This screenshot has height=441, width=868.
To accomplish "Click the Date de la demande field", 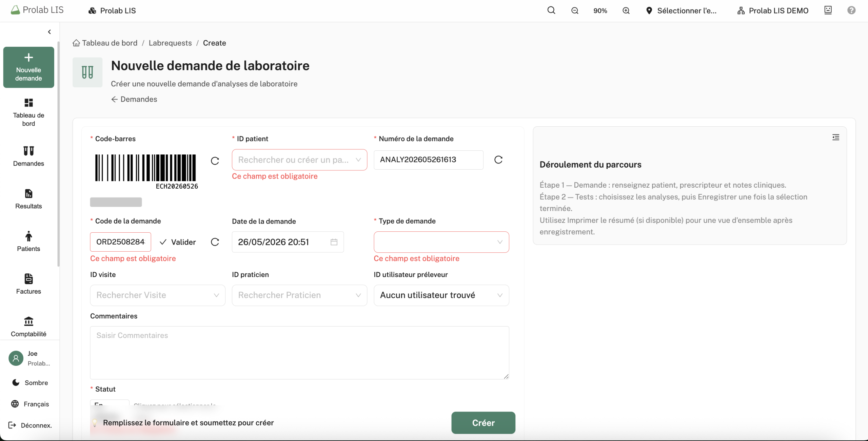I will point(288,242).
